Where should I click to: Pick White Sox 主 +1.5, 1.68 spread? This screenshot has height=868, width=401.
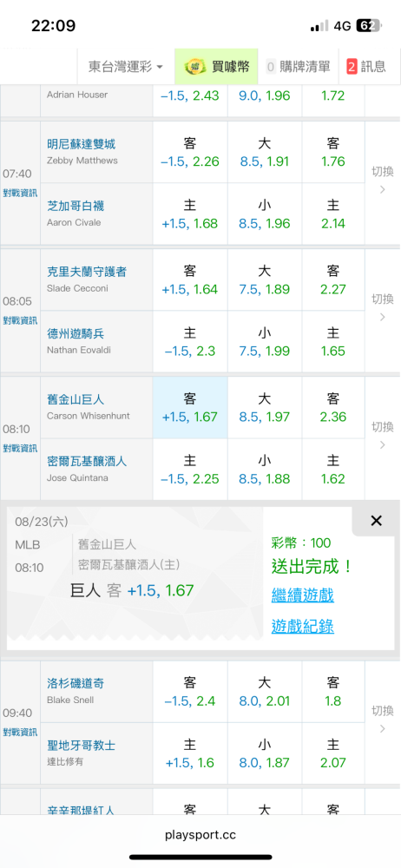(190, 214)
